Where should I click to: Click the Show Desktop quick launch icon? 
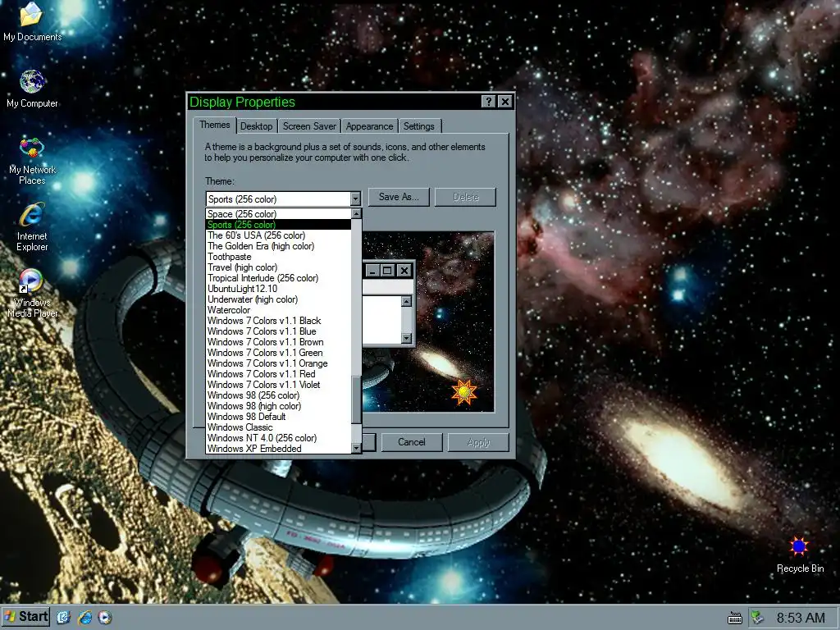tap(63, 617)
